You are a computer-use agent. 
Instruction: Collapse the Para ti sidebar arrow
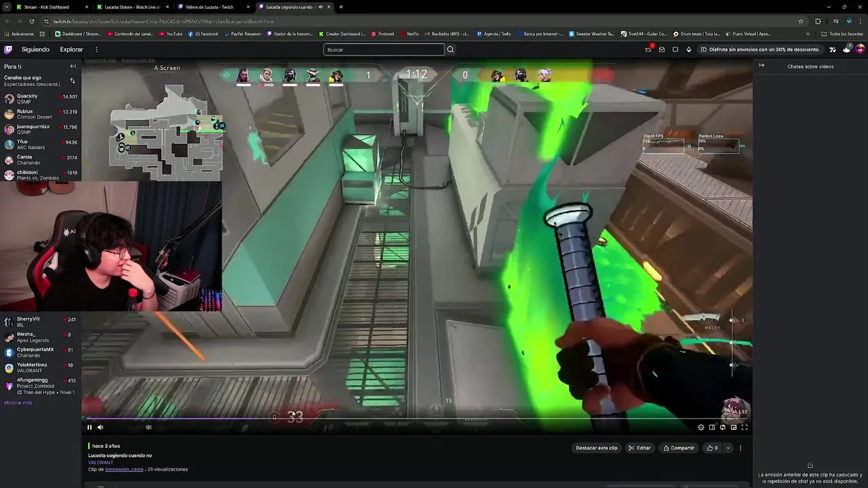tap(73, 66)
